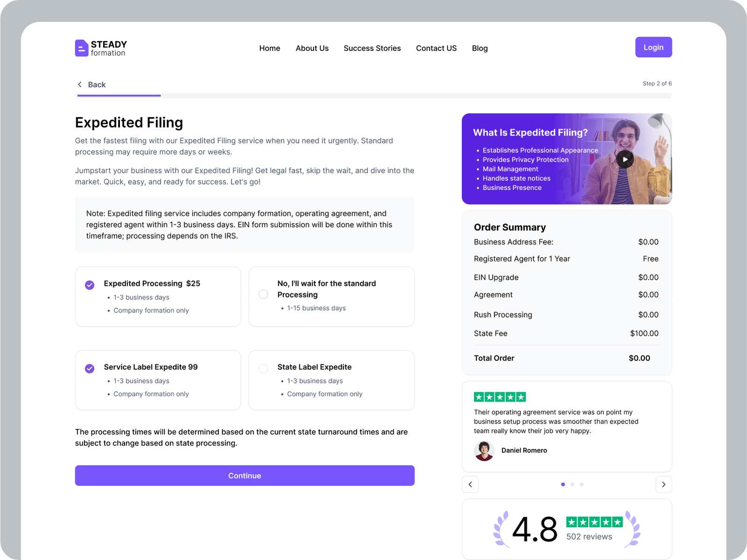747x560 pixels.
Task: Click the Continue button
Action: point(245,475)
